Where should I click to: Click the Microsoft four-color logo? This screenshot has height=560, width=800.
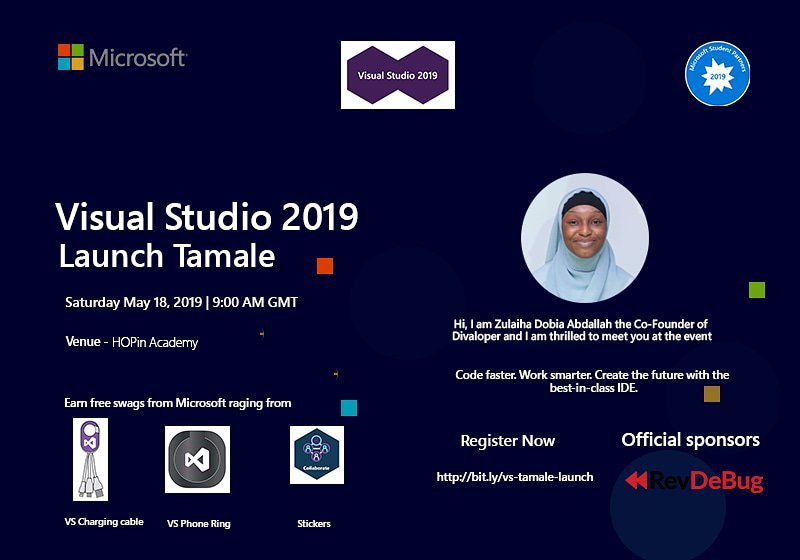pyautogui.click(x=70, y=57)
